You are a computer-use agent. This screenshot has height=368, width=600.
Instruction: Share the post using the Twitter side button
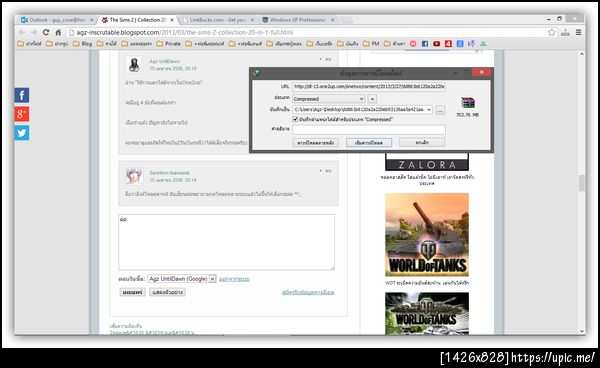(22, 133)
